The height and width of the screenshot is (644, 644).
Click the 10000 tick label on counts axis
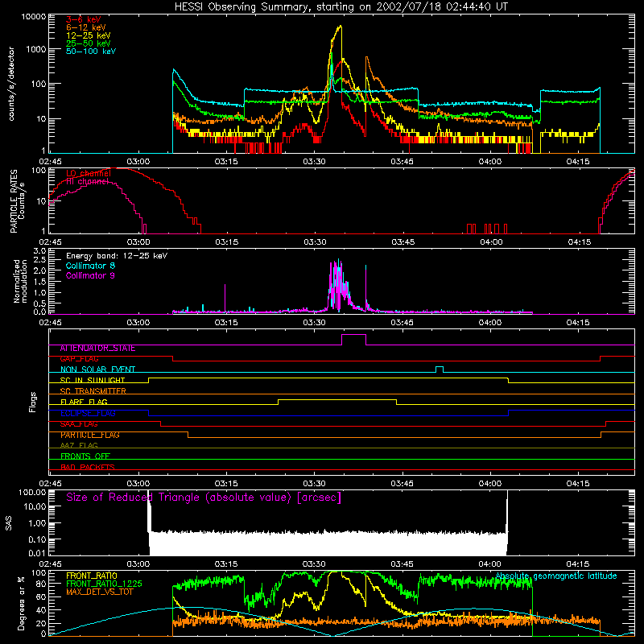click(x=34, y=16)
